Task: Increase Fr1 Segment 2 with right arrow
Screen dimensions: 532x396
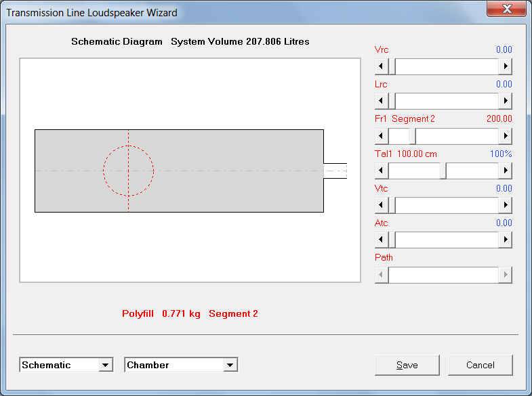Action: pos(505,136)
